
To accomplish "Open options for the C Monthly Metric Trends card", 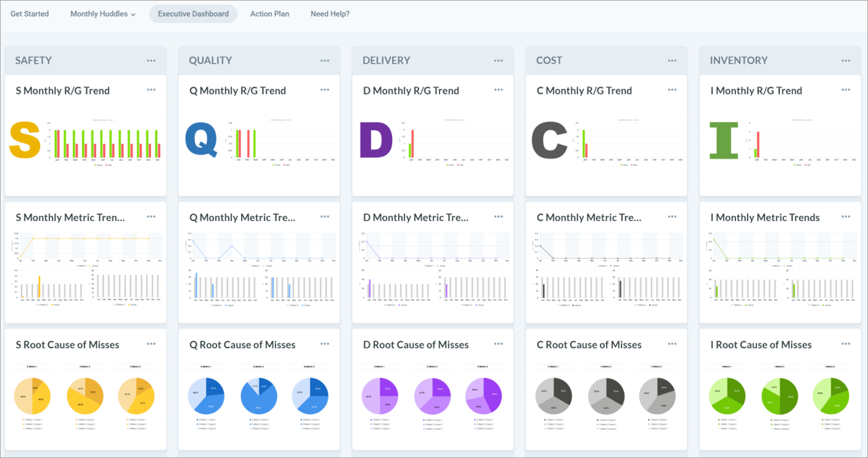I will coord(672,217).
